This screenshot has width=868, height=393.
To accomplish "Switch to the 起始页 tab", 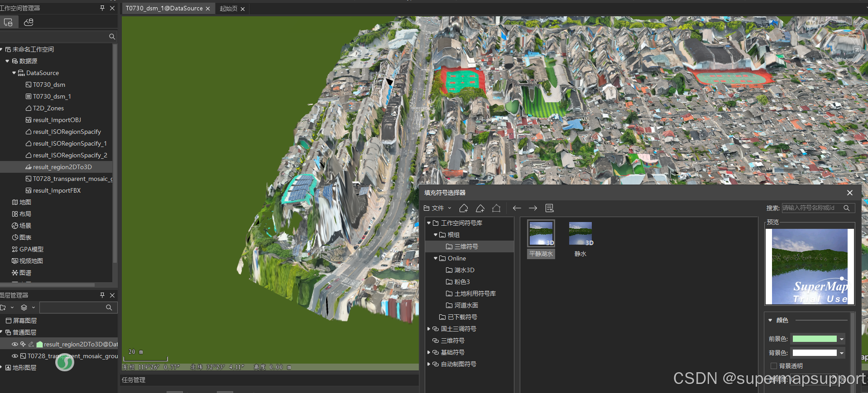I will pyautogui.click(x=229, y=9).
